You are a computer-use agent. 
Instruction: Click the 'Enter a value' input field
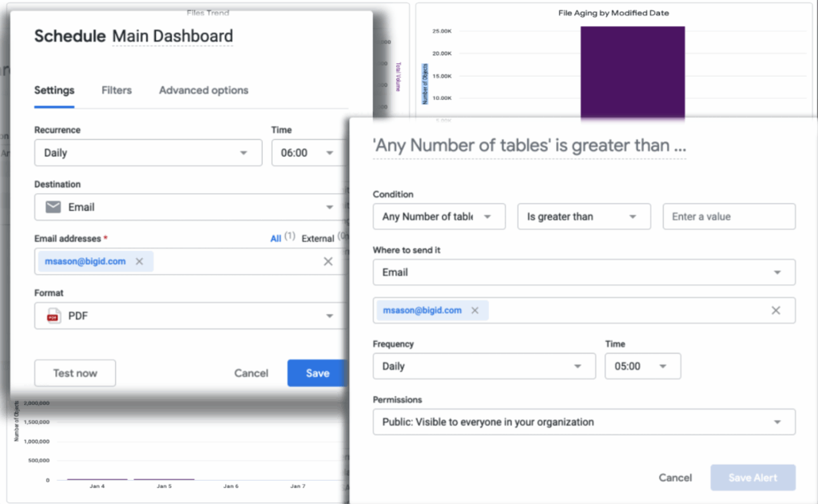[x=729, y=216]
